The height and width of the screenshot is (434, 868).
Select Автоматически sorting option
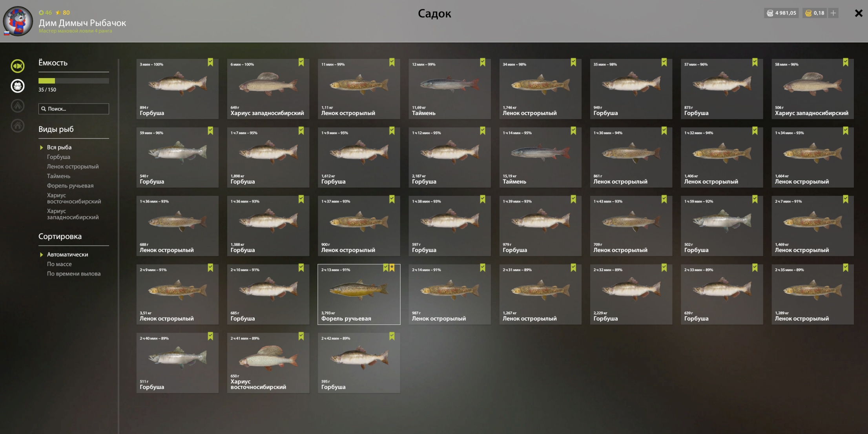67,255
